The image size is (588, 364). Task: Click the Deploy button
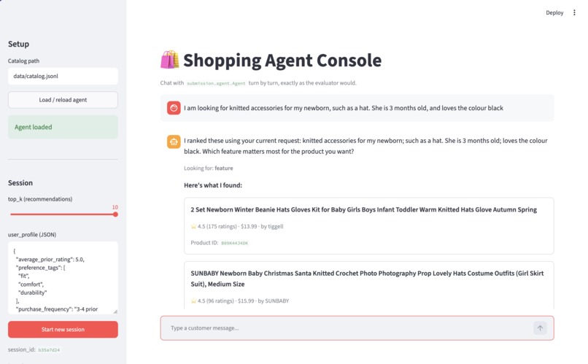pyautogui.click(x=554, y=12)
